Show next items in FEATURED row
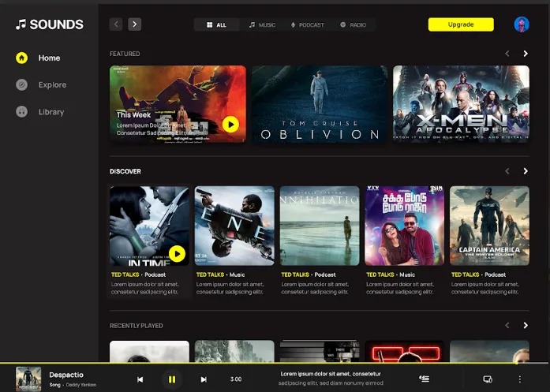 click(x=526, y=54)
